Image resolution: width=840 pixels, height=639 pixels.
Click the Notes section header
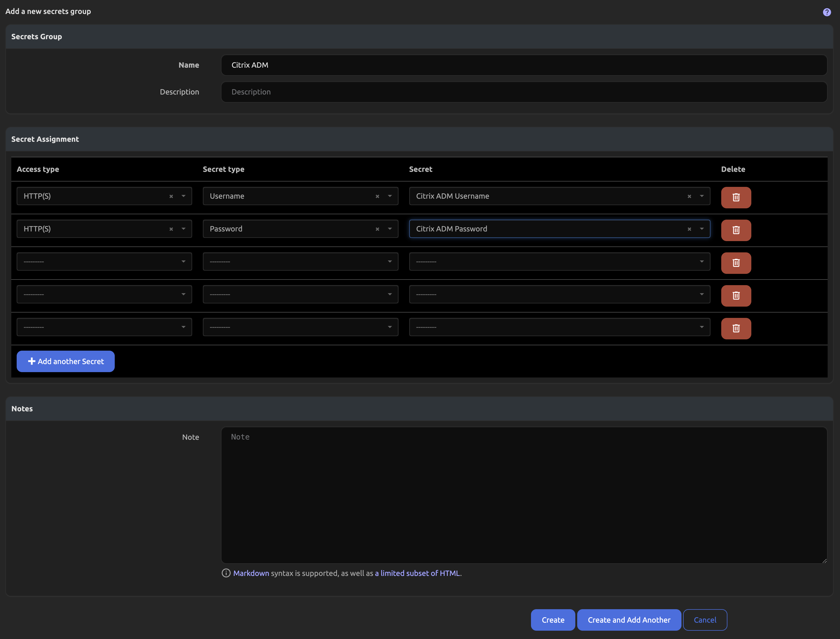pos(22,409)
